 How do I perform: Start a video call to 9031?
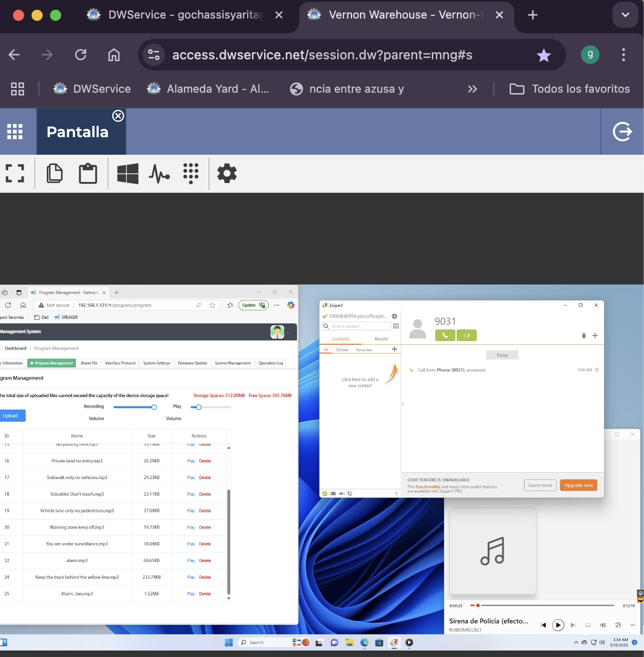[467, 335]
